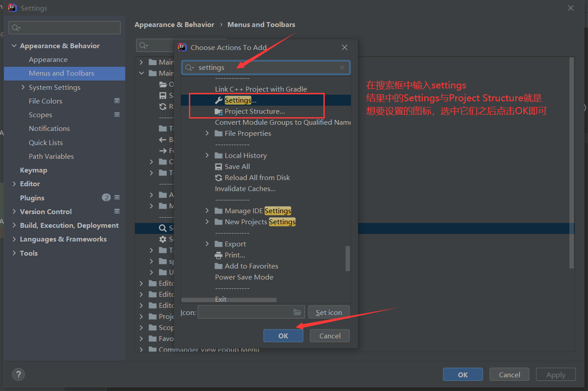This screenshot has width=588, height=391.
Task: Close the Choose Actions To Add dialog
Action: pos(345,47)
